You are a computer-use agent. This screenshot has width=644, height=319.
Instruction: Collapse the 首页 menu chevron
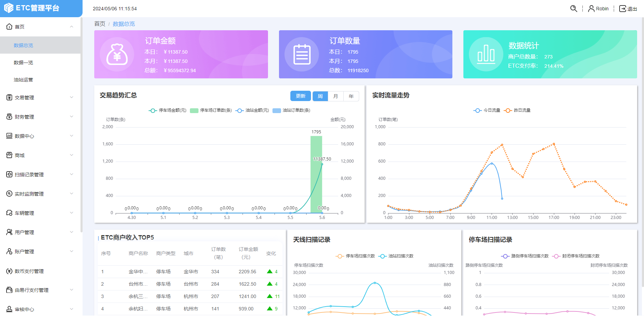[x=72, y=26]
